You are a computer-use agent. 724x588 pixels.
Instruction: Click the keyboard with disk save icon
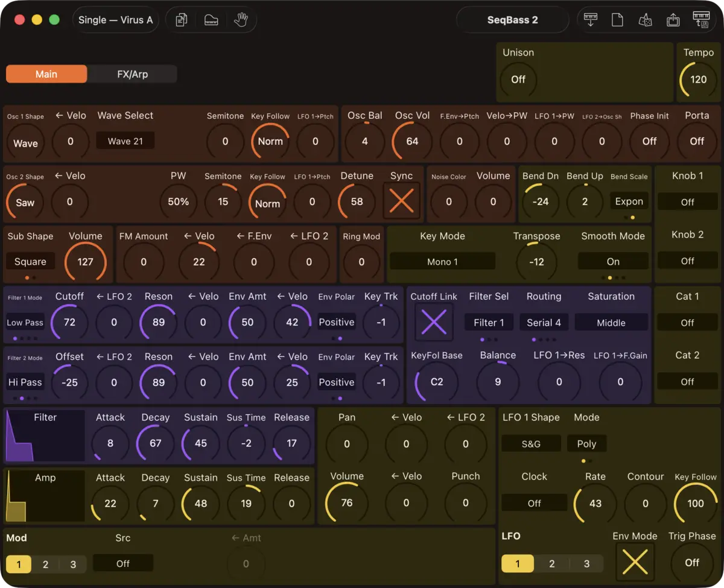(701, 20)
